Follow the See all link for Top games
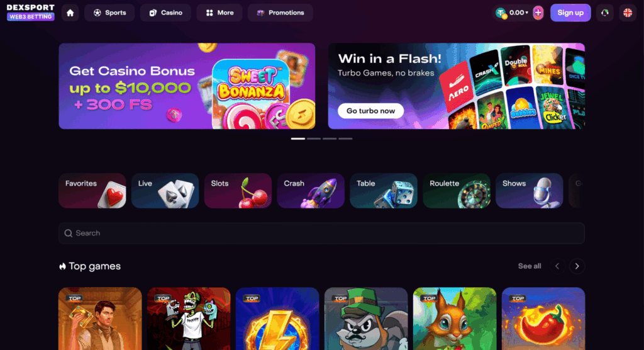This screenshot has width=644, height=350. (x=530, y=266)
